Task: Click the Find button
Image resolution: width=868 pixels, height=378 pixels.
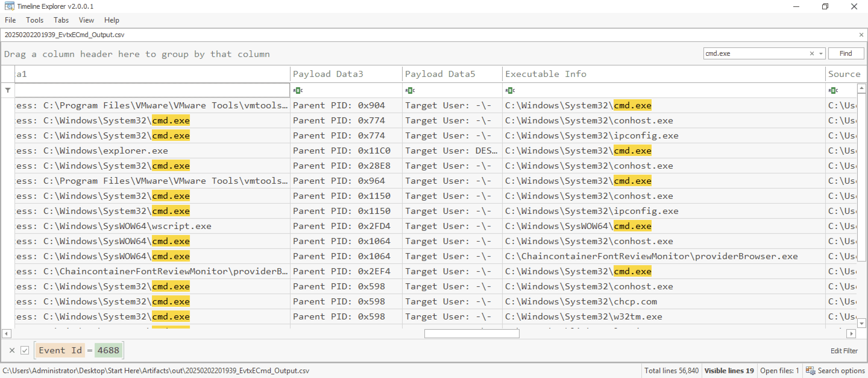Action: coord(845,53)
